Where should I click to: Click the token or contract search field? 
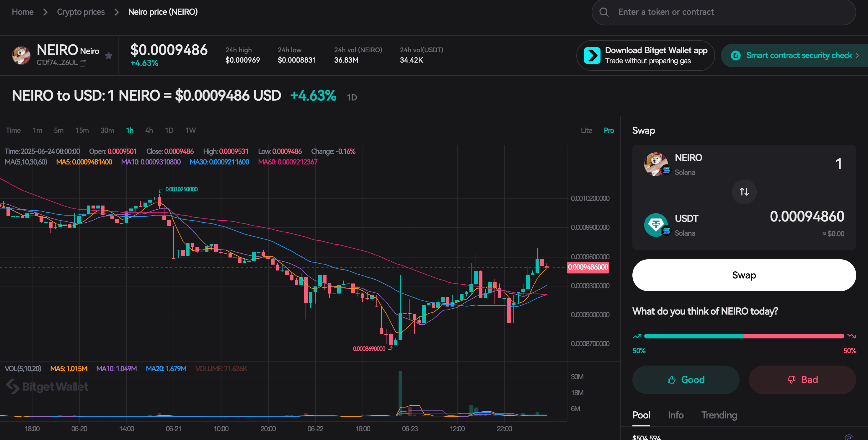click(723, 12)
